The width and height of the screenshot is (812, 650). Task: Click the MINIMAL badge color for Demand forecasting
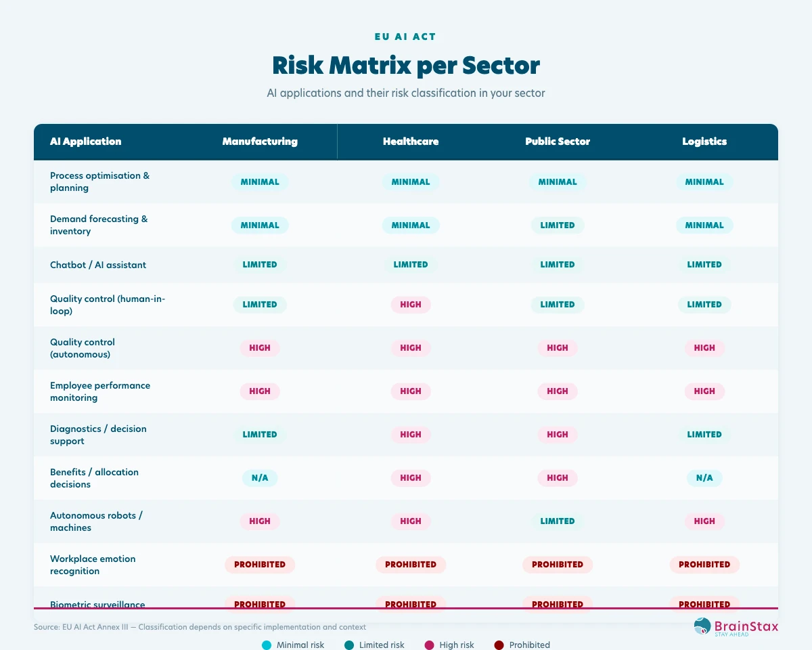click(x=260, y=225)
